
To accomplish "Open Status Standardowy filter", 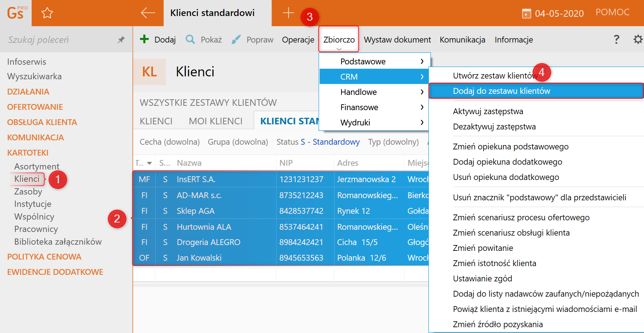I will click(318, 142).
